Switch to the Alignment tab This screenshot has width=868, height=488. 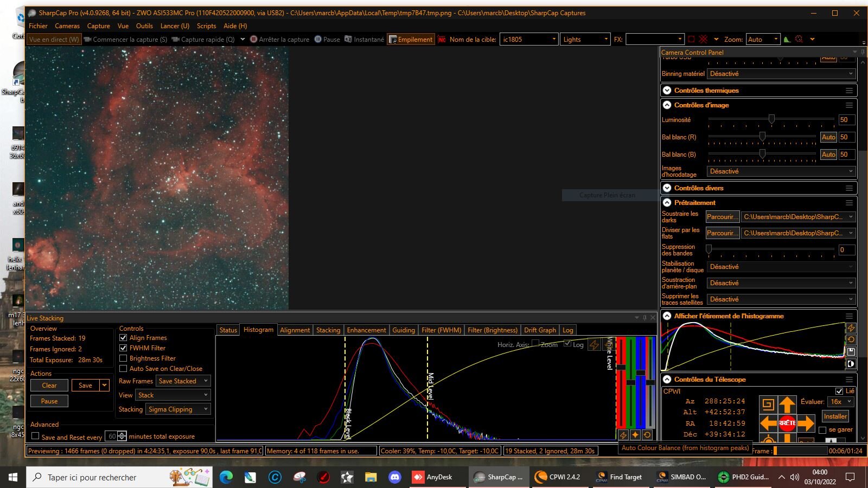[x=295, y=330]
